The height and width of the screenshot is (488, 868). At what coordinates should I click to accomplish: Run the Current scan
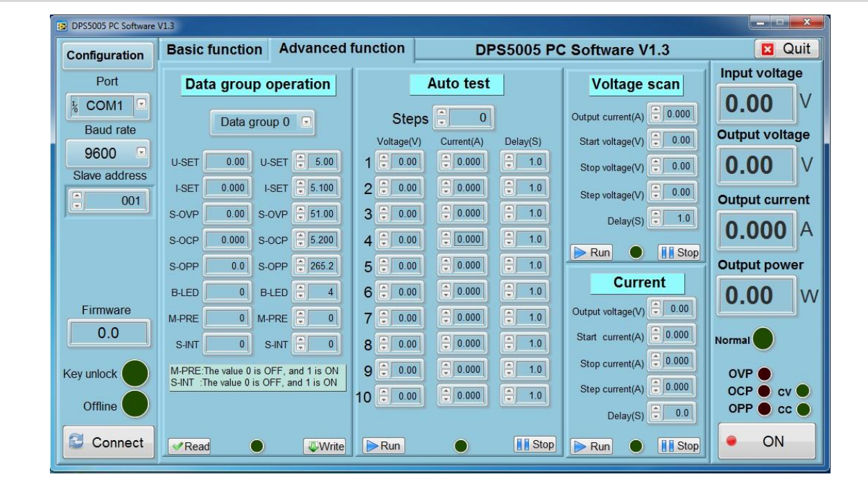[x=591, y=446]
